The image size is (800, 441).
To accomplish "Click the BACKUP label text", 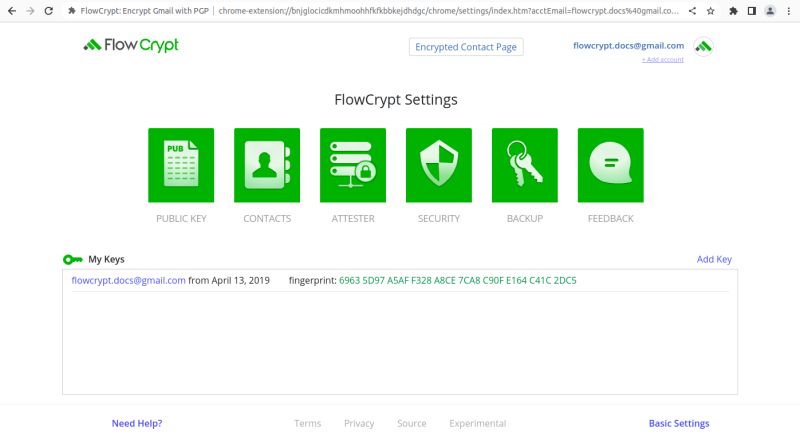I will [x=524, y=218].
